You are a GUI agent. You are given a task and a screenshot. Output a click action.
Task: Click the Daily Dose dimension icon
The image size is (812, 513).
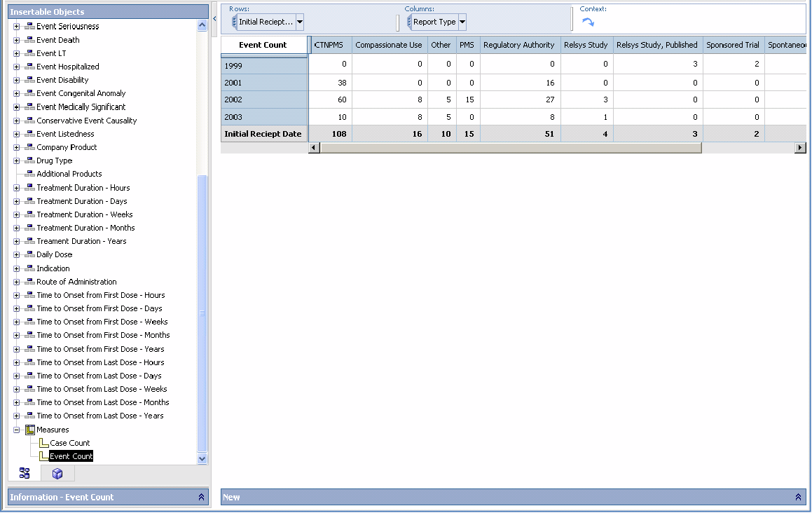point(30,254)
